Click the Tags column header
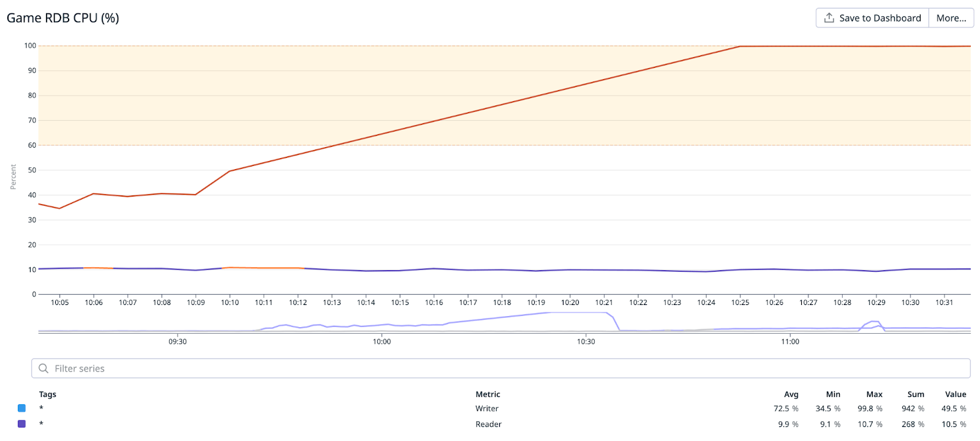 tap(48, 394)
